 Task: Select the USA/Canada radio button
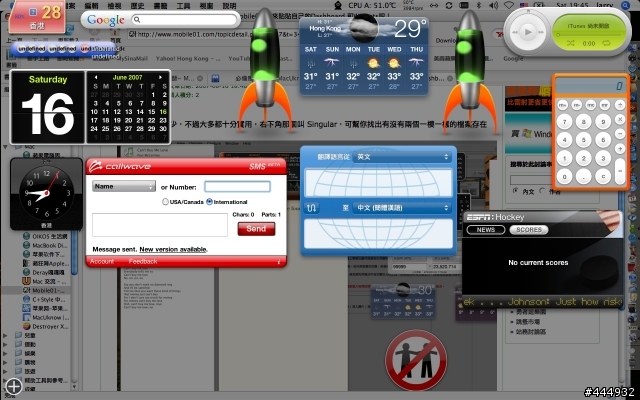tap(165, 202)
